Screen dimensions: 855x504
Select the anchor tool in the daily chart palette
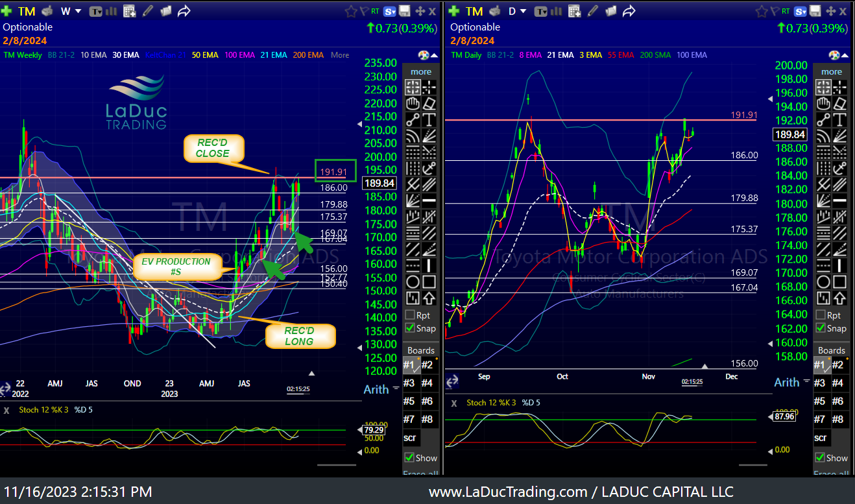pos(840,168)
